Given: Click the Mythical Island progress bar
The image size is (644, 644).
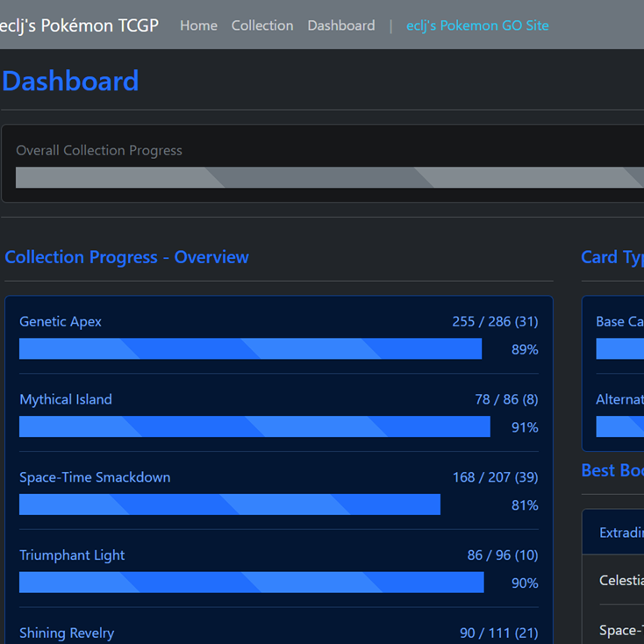Looking at the screenshot, I should pyautogui.click(x=254, y=426).
